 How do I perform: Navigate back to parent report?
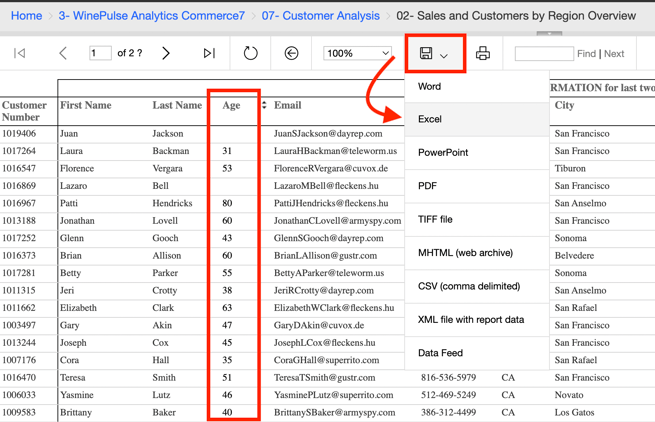point(291,53)
